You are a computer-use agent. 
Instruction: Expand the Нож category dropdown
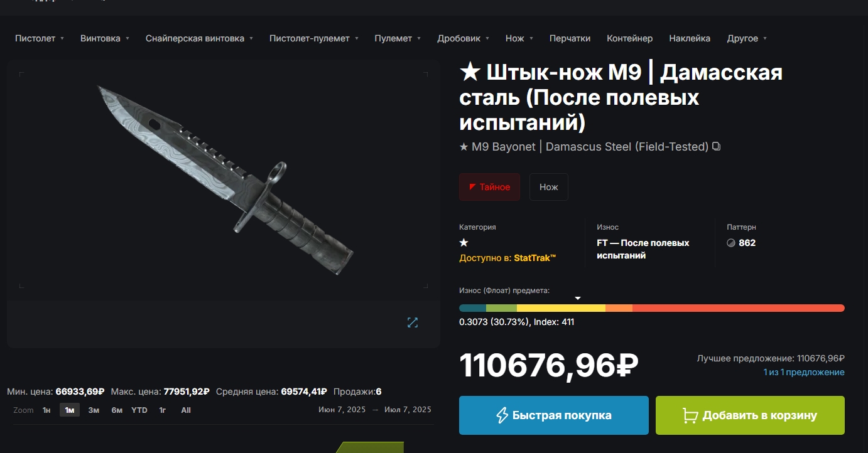[x=519, y=38]
